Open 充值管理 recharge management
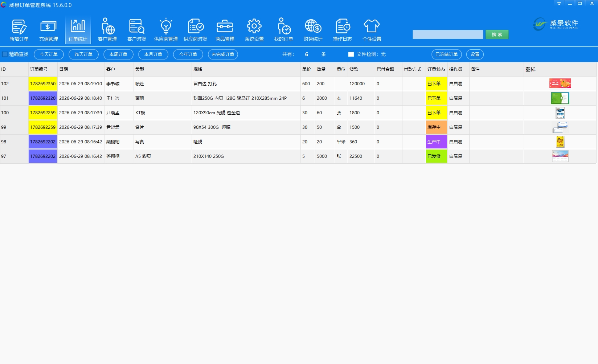Viewport: 598px width, 364px height. pyautogui.click(x=48, y=30)
